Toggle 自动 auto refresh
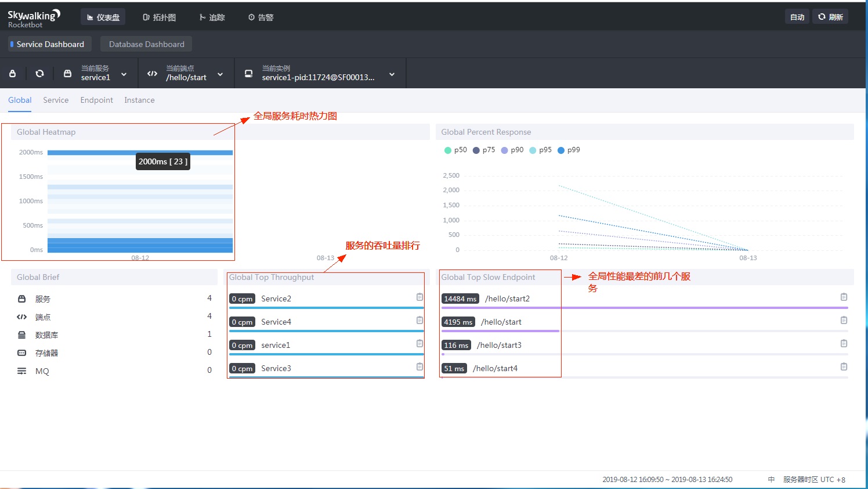The width and height of the screenshot is (868, 489). [797, 17]
